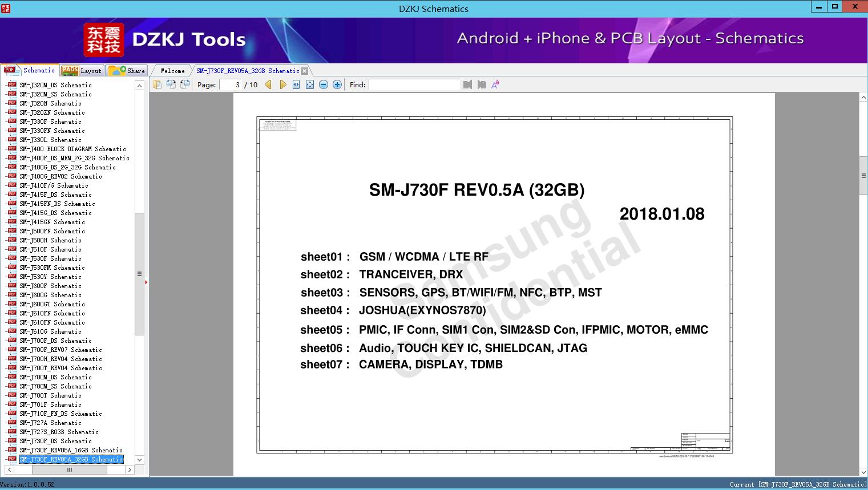Click the find next icon
The width and height of the screenshot is (868, 490).
click(482, 84)
